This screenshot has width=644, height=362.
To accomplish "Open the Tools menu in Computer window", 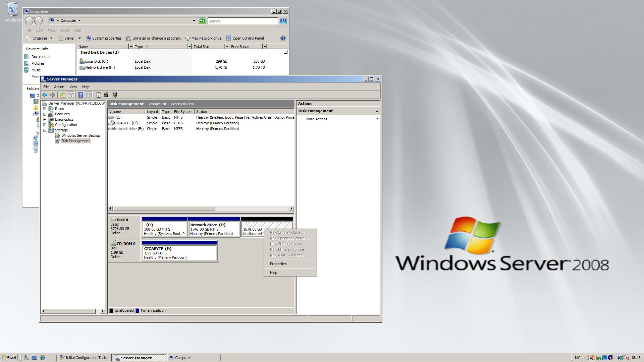I will tap(65, 30).
